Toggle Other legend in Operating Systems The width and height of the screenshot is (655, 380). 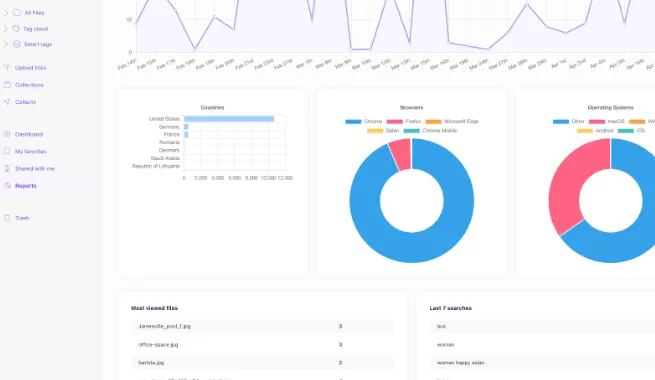pyautogui.click(x=561, y=122)
